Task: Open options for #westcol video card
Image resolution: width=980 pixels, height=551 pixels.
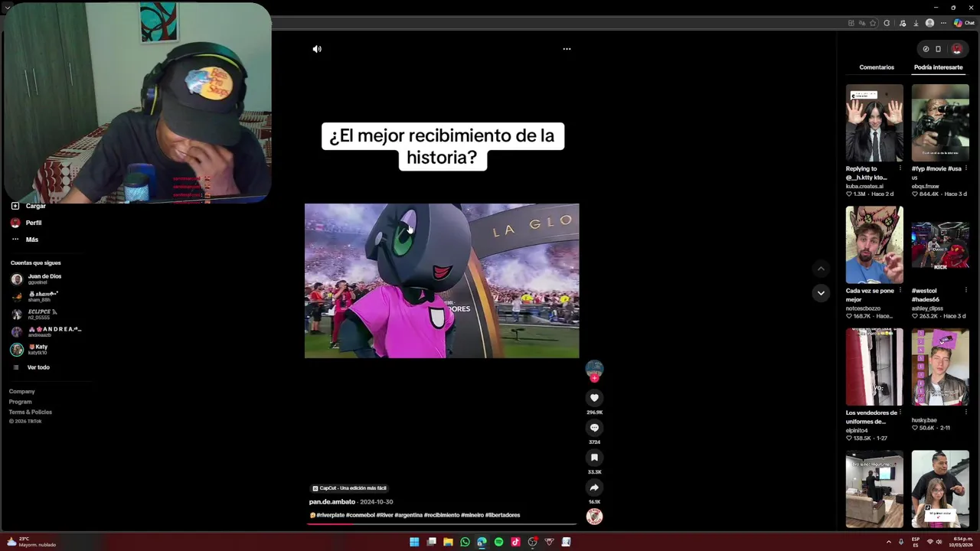Action: tap(965, 291)
